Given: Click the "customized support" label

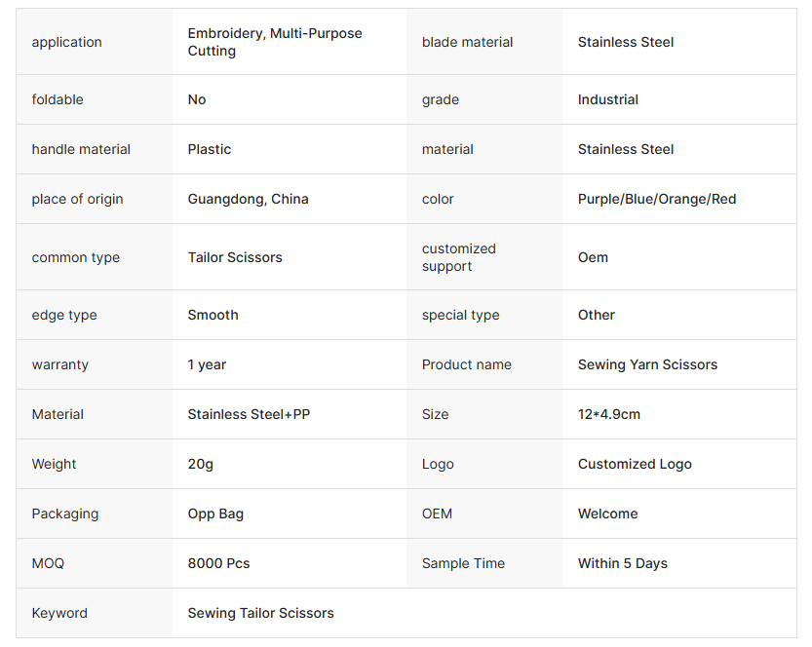Looking at the screenshot, I should pos(458,257).
